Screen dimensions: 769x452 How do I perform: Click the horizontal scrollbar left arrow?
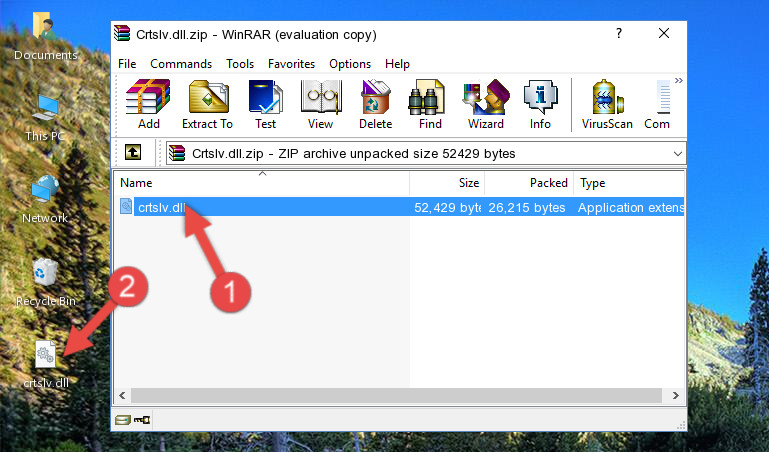(123, 396)
